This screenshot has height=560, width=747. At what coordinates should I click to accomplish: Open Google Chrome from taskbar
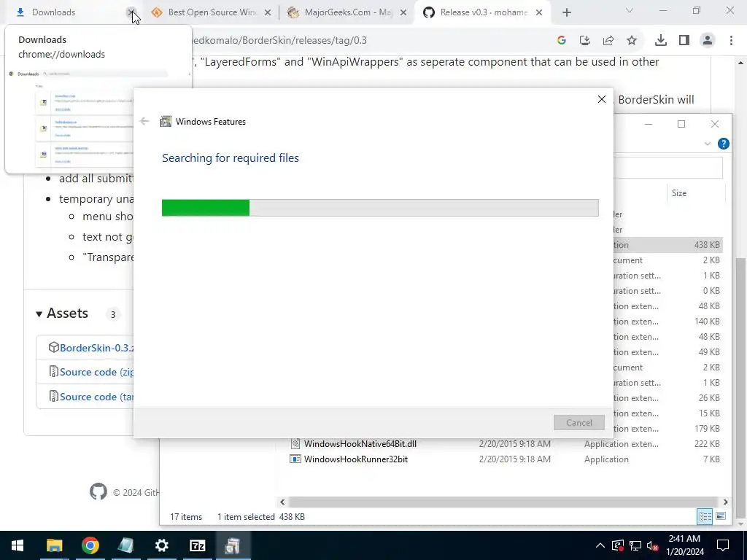pyautogui.click(x=90, y=545)
